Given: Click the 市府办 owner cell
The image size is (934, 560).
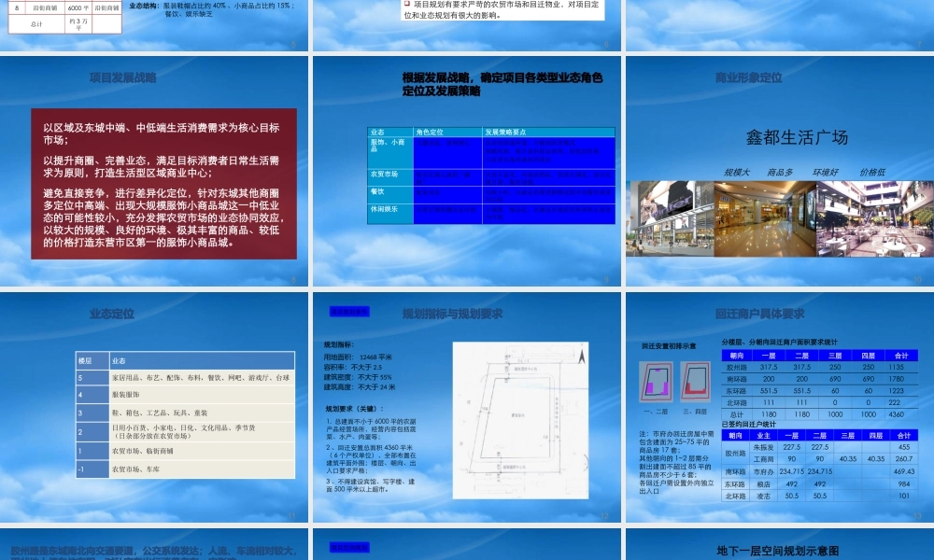Looking at the screenshot, I should point(763,472).
